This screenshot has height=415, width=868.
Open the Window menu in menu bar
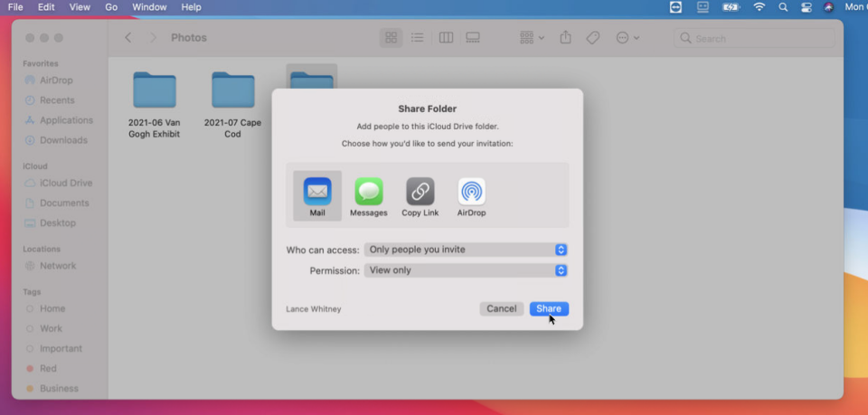(149, 7)
